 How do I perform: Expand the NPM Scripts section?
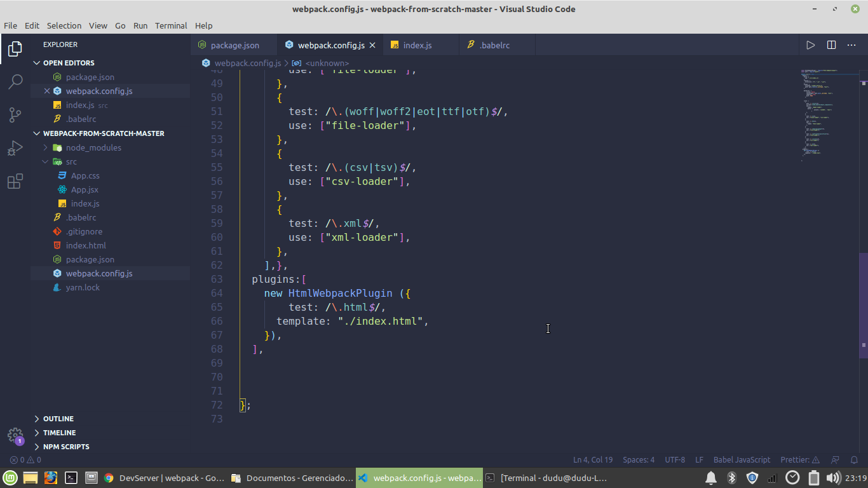click(110, 447)
